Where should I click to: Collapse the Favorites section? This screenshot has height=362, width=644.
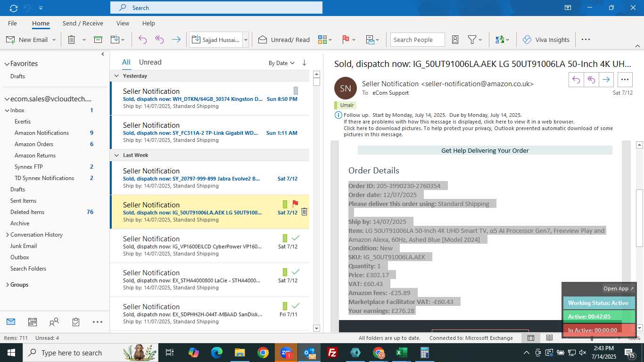click(x=7, y=64)
